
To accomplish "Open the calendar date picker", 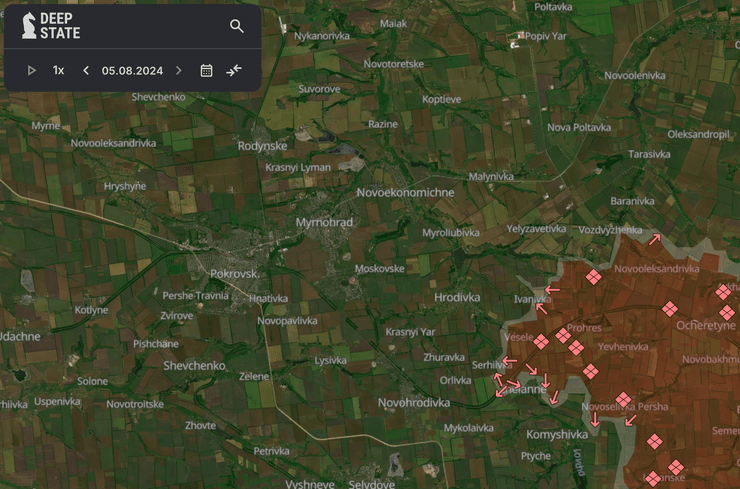I will pos(206,70).
